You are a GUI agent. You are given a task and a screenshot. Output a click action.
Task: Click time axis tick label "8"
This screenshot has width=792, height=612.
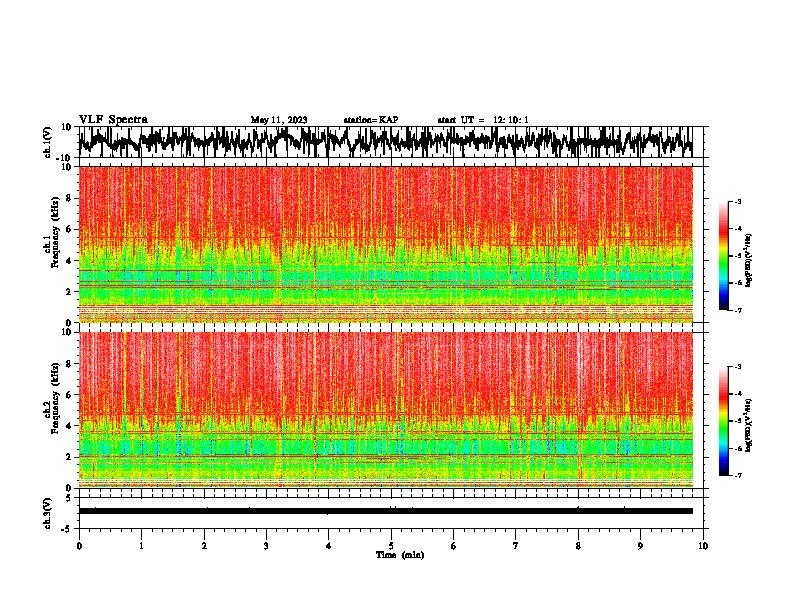578,546
